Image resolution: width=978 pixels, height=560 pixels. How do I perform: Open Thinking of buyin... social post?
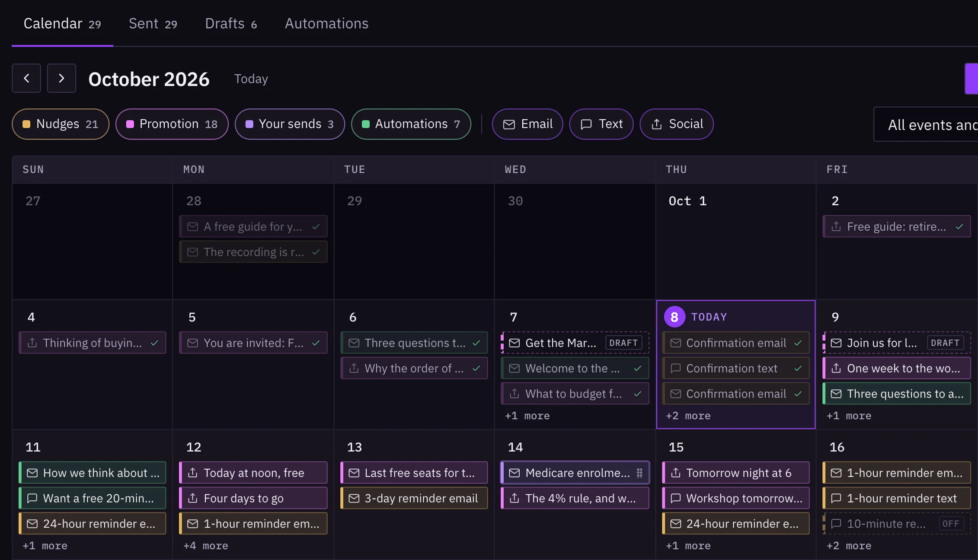pos(93,343)
